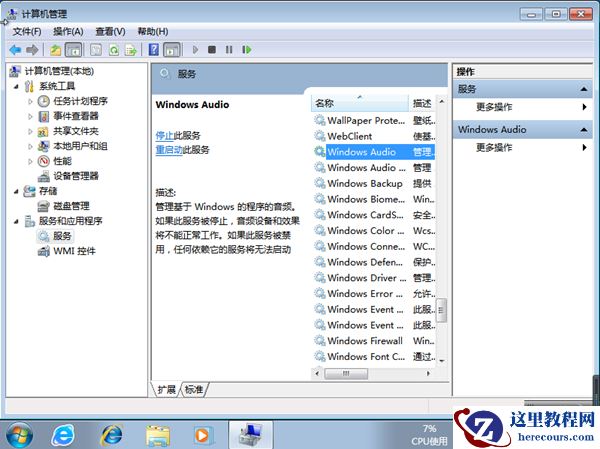Select the WebClient service row
The width and height of the screenshot is (600, 449).
coord(374,136)
